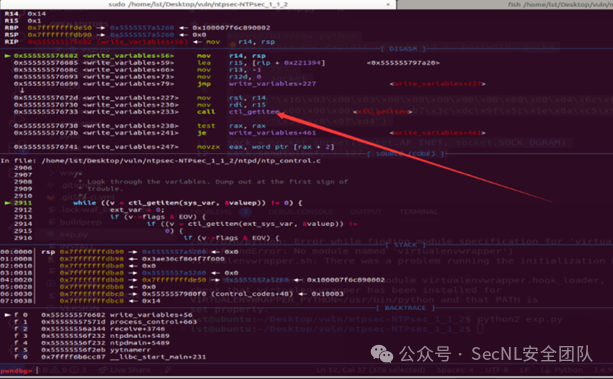The height and width of the screenshot is (379, 613).
Task: Select disasm line write_variables+59 lea r15
Action: (227, 63)
